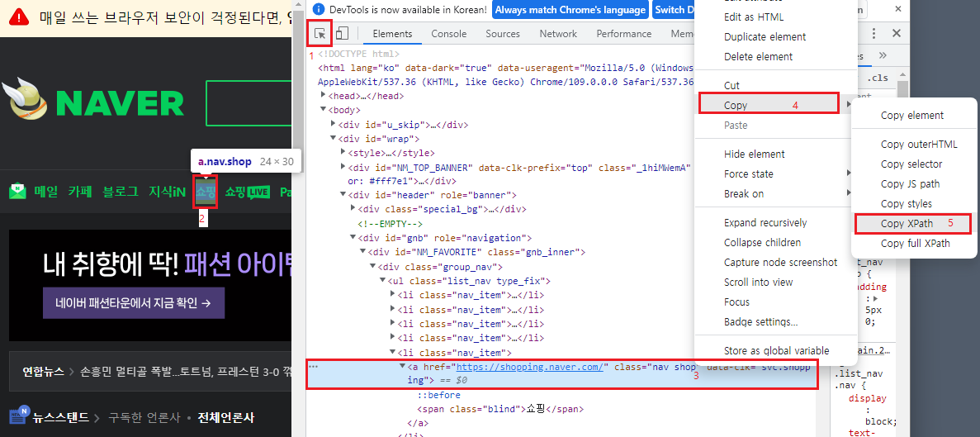Expand the special_bg div node

click(x=353, y=208)
